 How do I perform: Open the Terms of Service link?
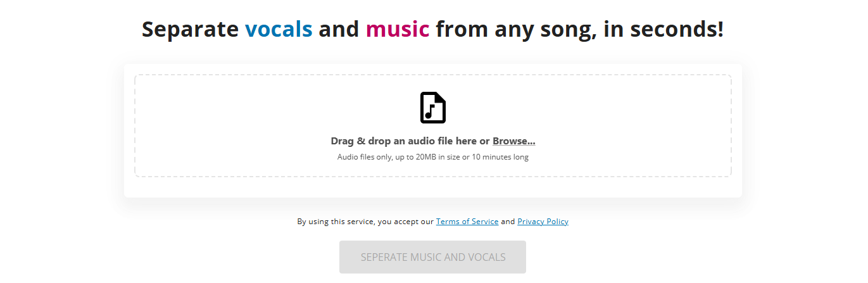click(x=467, y=222)
